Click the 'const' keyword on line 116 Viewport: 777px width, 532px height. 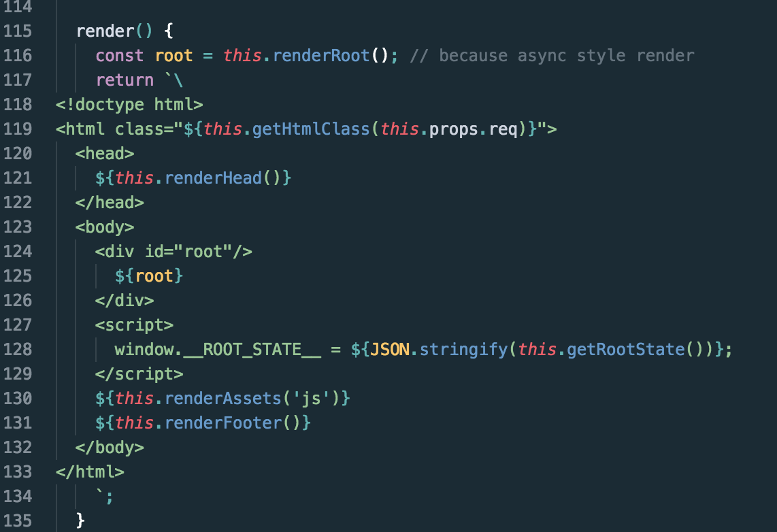click(120, 56)
